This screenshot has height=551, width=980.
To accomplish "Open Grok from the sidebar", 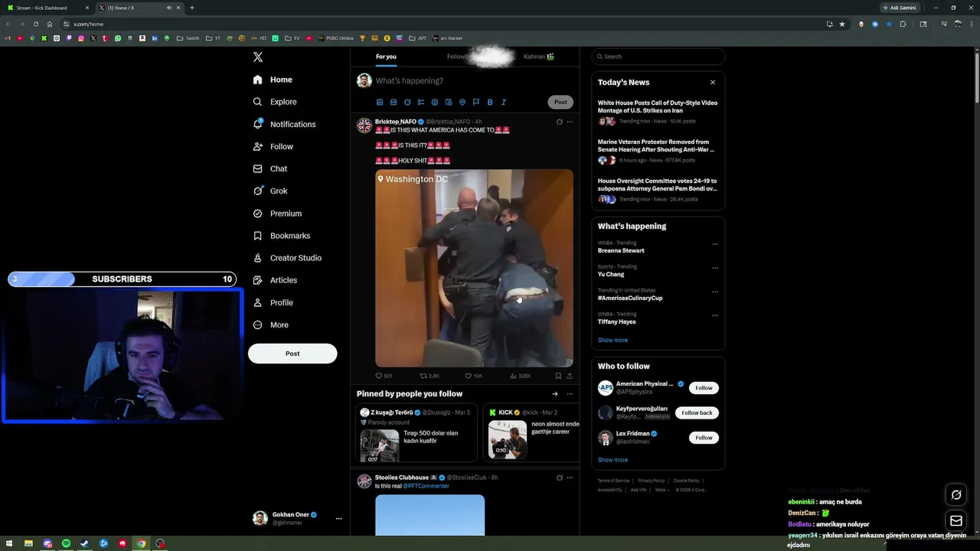I will pyautogui.click(x=269, y=191).
